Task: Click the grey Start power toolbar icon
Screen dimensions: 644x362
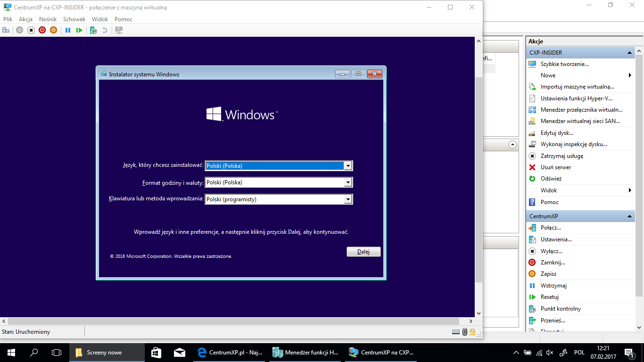Action: (x=19, y=30)
